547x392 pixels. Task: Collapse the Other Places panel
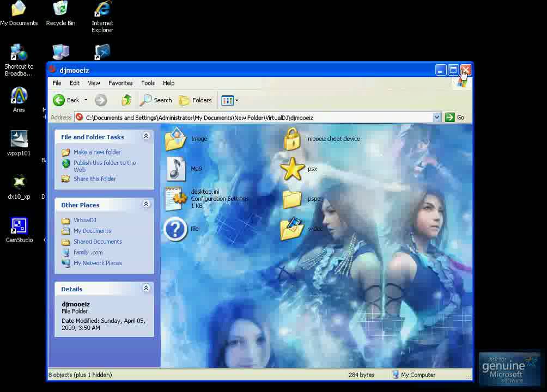point(146,204)
